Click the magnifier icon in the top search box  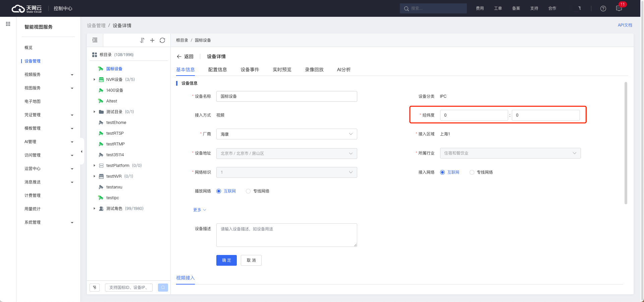coord(407,9)
